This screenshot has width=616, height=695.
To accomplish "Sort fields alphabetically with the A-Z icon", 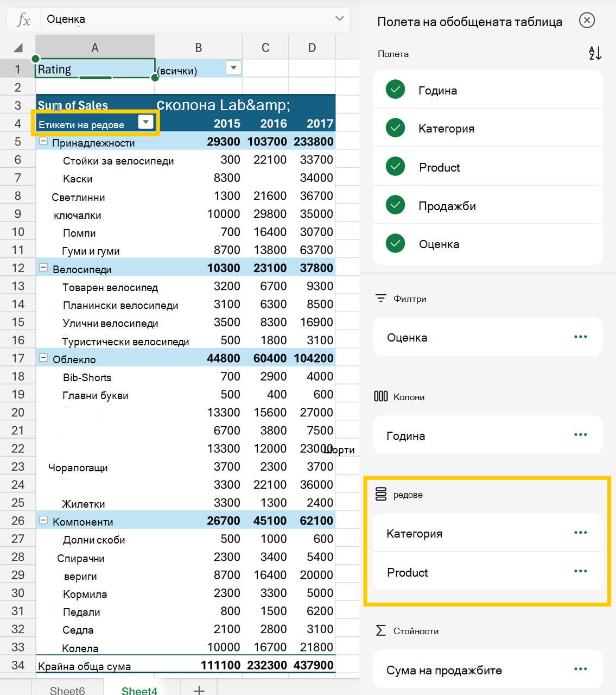I will click(x=595, y=53).
